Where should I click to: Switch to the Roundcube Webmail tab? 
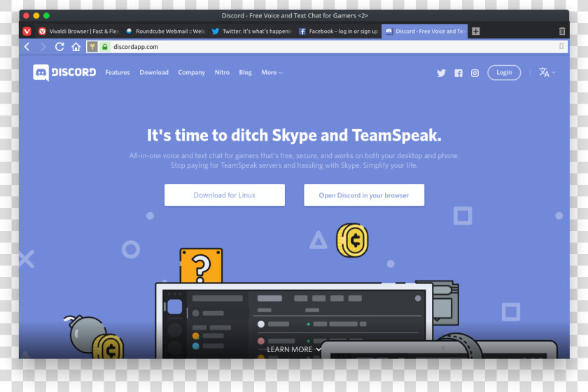pyautogui.click(x=165, y=31)
